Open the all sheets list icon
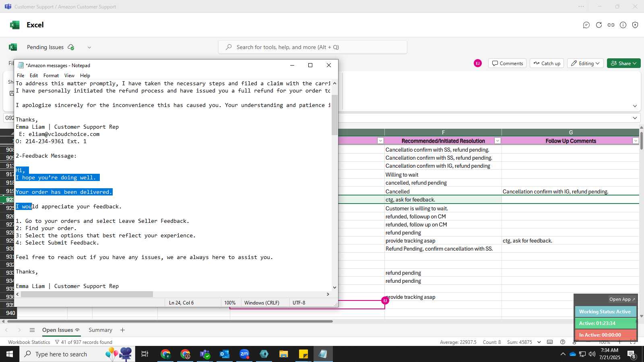 click(x=32, y=330)
